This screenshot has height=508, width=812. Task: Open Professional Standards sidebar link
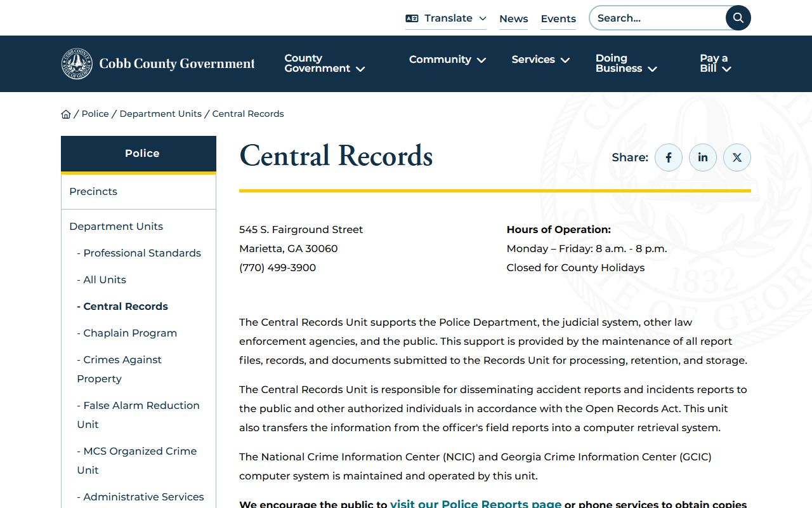[x=139, y=253]
